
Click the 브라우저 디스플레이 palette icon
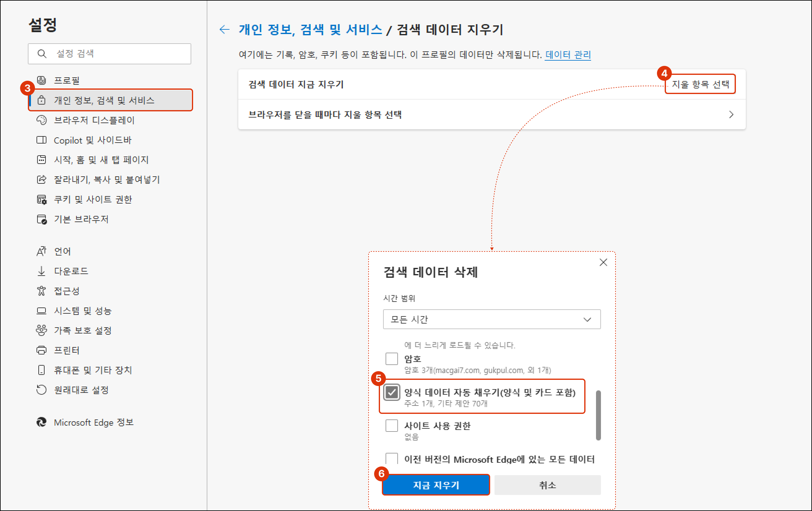point(41,120)
